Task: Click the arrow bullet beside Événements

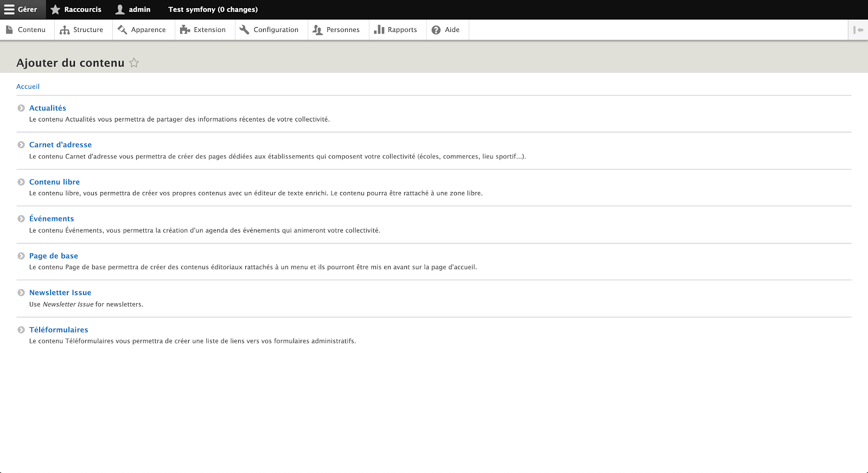Action: tap(21, 219)
